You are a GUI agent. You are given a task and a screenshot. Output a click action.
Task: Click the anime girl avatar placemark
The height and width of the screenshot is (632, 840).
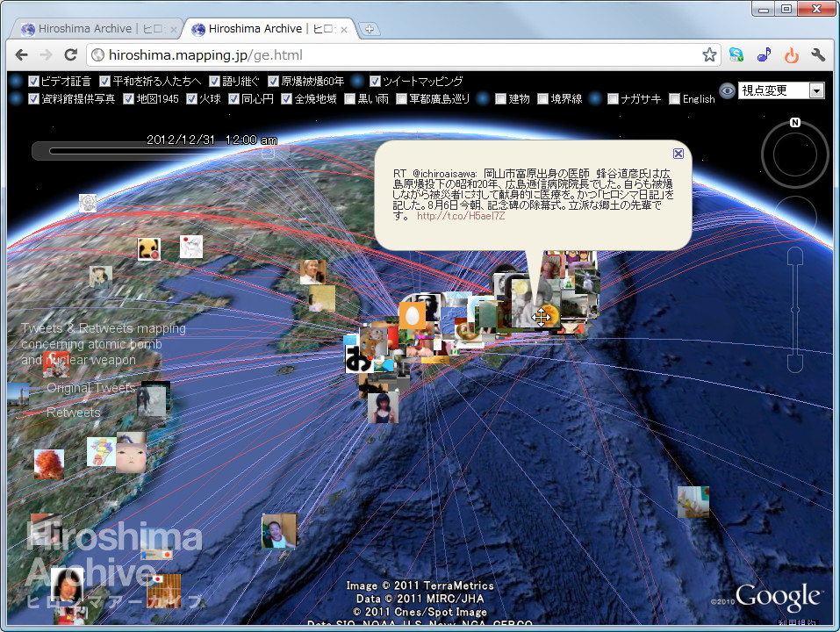pyautogui.click(x=191, y=247)
